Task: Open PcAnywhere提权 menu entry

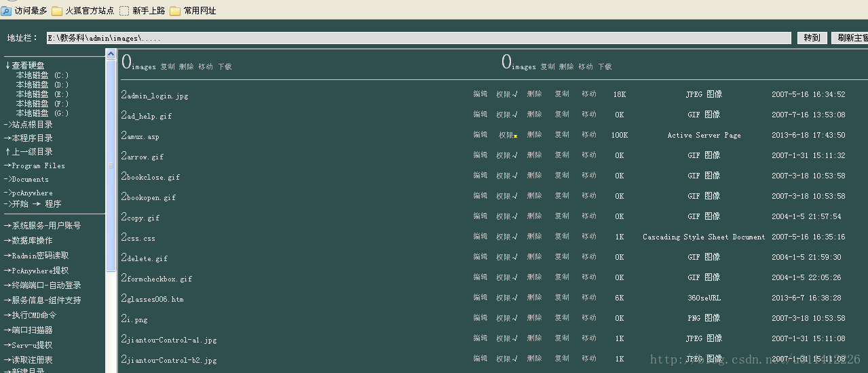Action: pyautogui.click(x=36, y=271)
